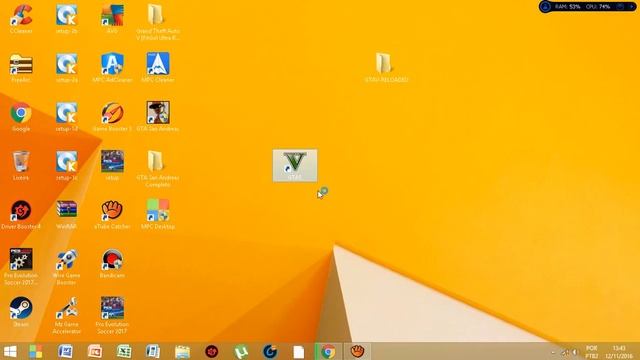640x360 pixels.
Task: Open Wise Game Booster shortcut
Action: click(x=67, y=266)
